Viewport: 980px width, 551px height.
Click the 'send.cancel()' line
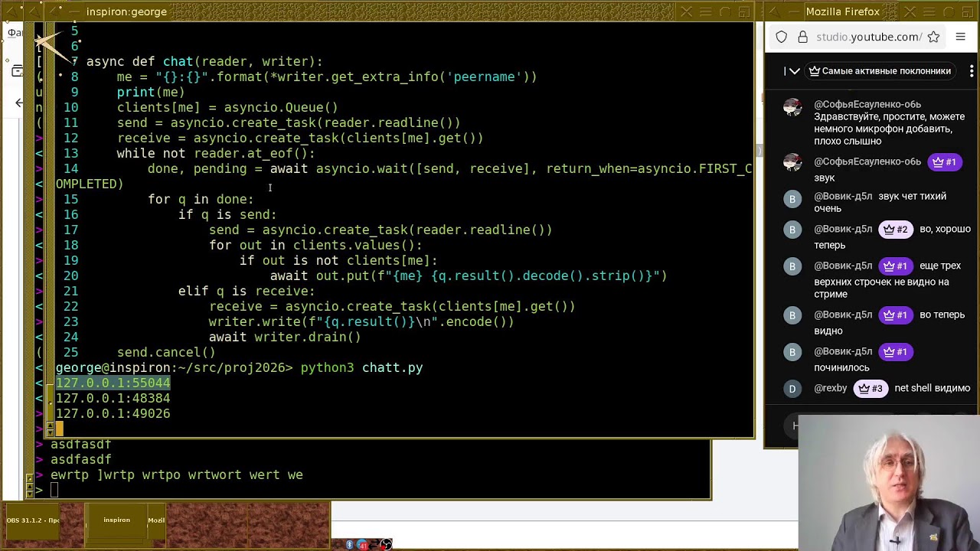166,352
